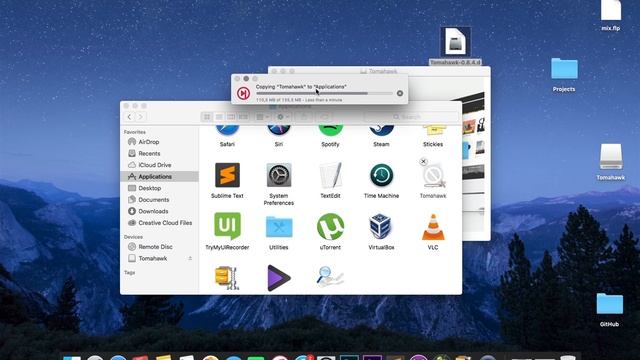Stop the Tomahawk copy operation
The width and height of the screenshot is (640, 360).
click(400, 93)
